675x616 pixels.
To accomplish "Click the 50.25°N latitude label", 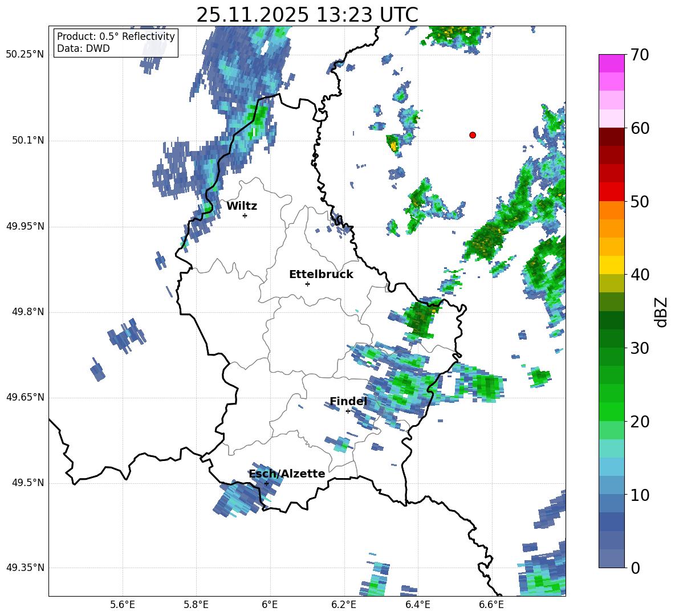I will pyautogui.click(x=25, y=55).
